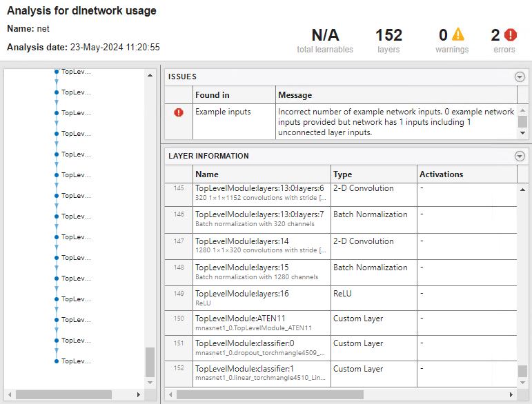This screenshot has width=532, height=404.
Task: Select layer 147 layers:14 2-D Convolution row
Action: click(262, 245)
